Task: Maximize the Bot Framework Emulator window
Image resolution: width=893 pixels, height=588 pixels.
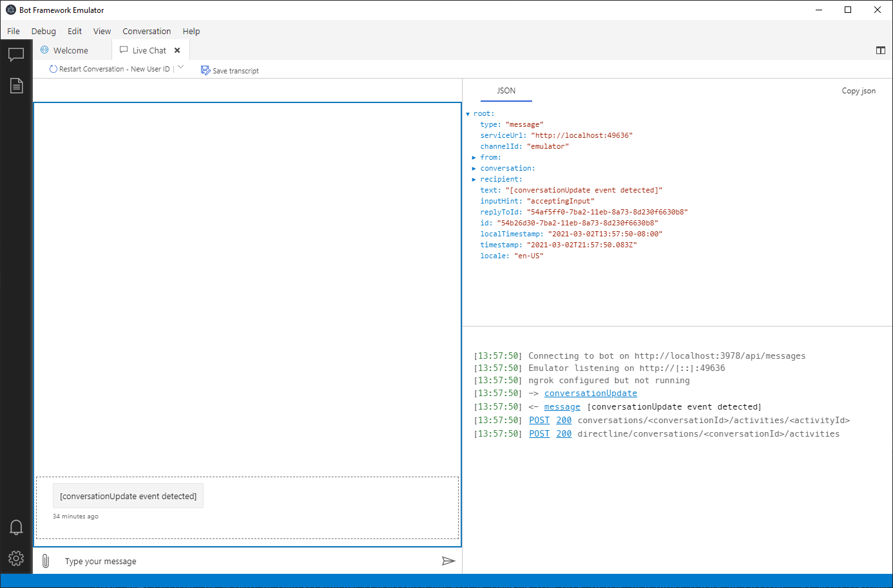Action: pyautogui.click(x=848, y=10)
